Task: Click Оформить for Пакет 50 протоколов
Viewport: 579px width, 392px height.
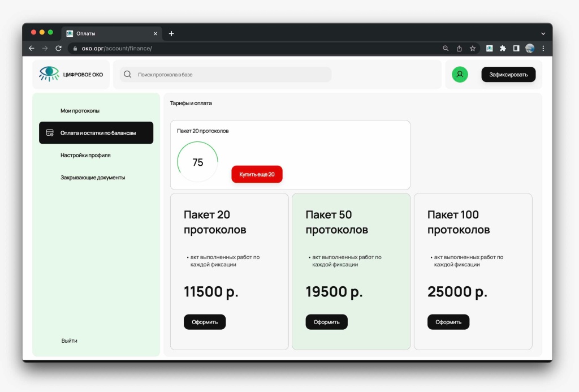Action: 326,322
